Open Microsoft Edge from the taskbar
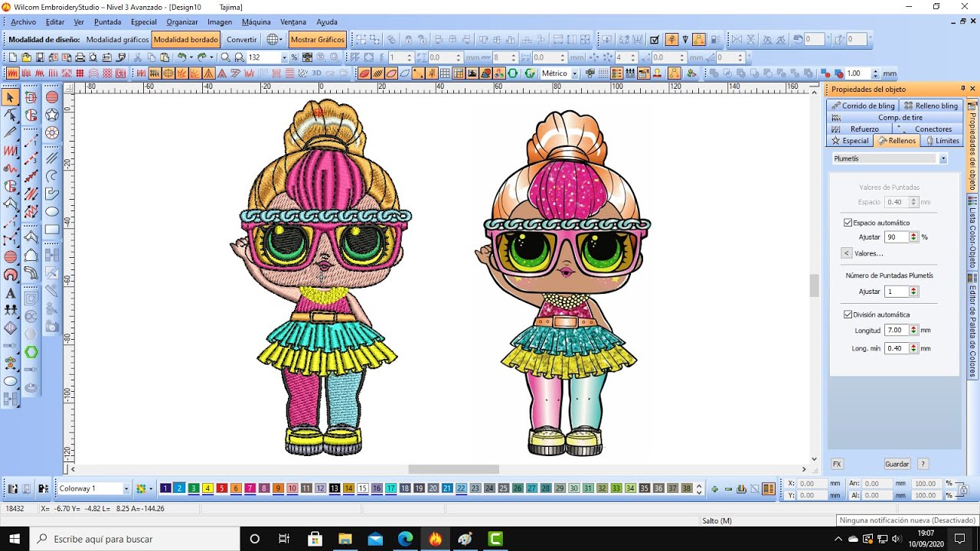 405,539
